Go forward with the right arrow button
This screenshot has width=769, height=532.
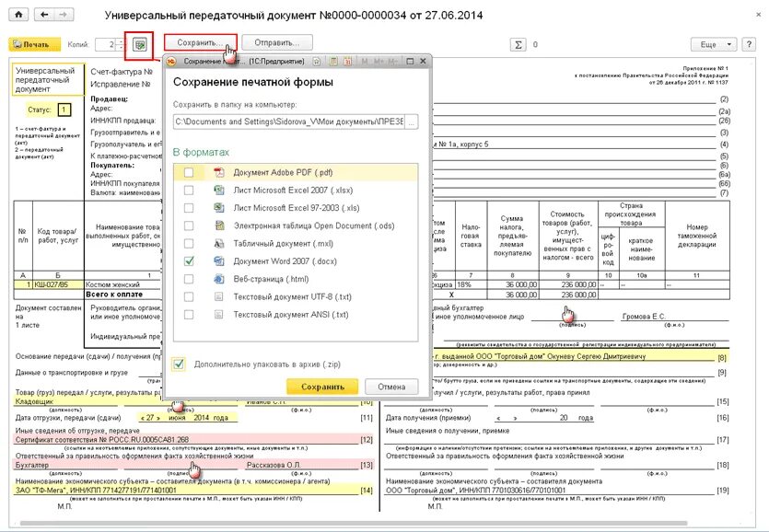click(63, 15)
